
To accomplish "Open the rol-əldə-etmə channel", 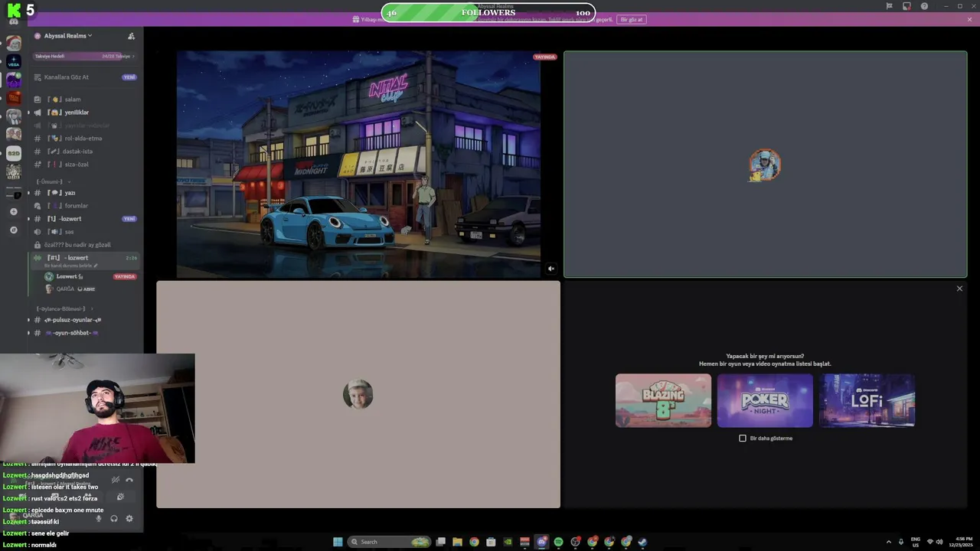I will click(84, 139).
